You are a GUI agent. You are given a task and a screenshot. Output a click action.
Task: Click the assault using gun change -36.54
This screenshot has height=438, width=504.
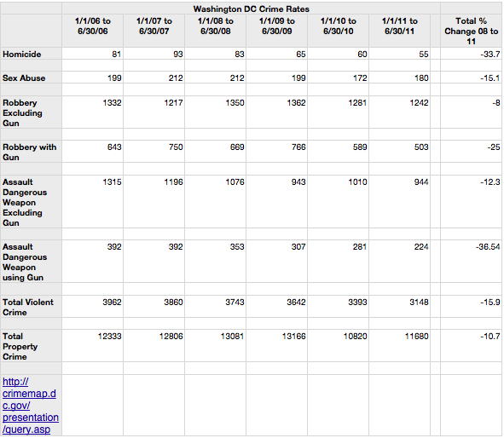[488, 247]
